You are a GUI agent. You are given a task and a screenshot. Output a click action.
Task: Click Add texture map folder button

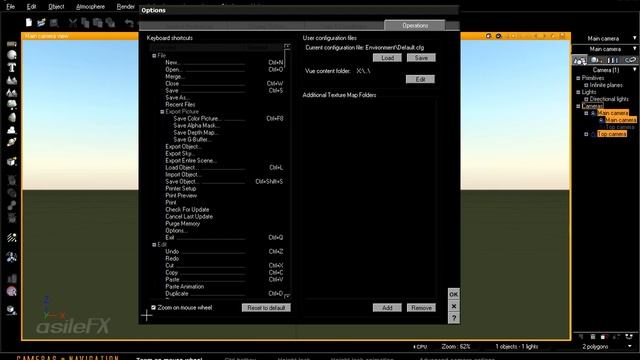coord(387,308)
